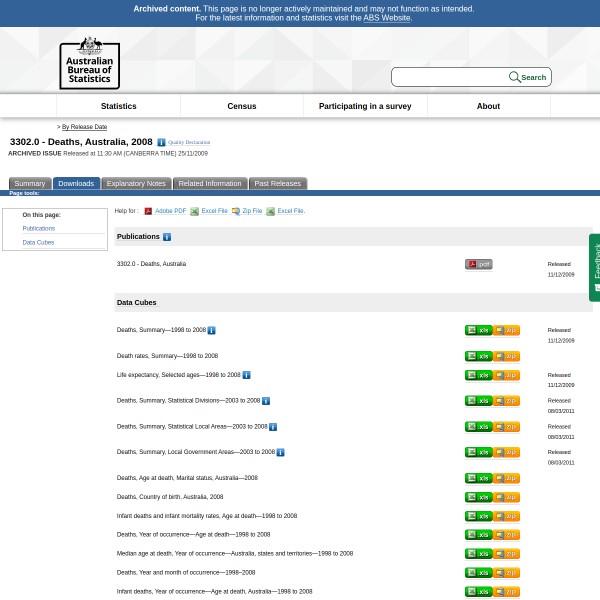This screenshot has width=600, height=600.
Task: Open the Zip File help link
Action: [251, 211]
